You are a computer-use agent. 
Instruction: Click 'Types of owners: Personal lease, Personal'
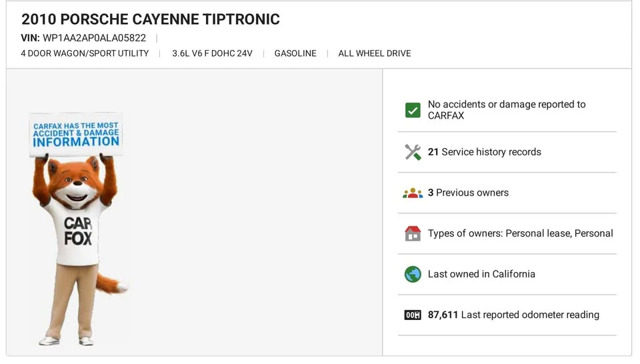click(x=521, y=233)
